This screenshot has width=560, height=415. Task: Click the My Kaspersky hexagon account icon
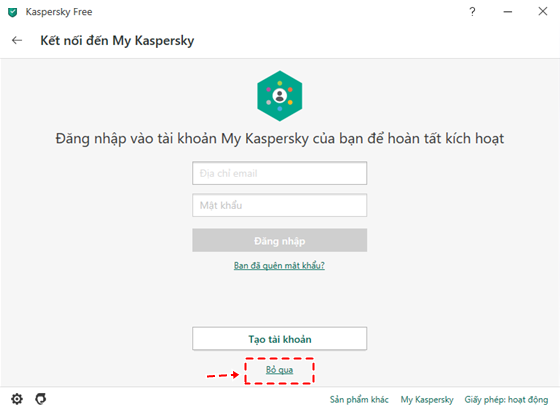[x=280, y=96]
